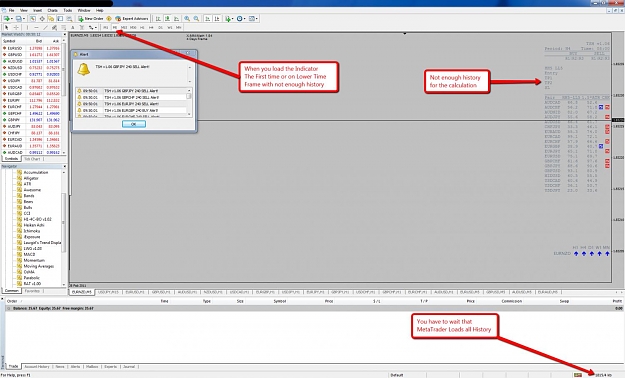
Task: Select the horizontal line drawing tool
Action: point(36,28)
